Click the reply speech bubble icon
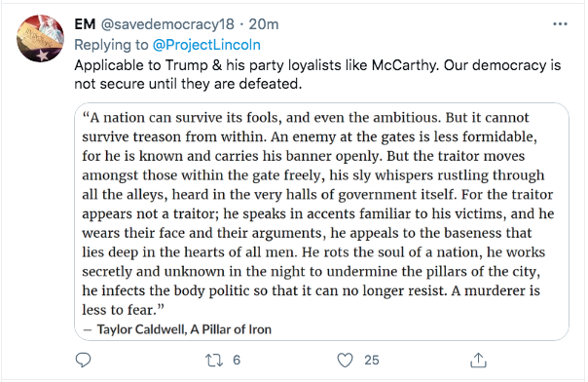The image size is (588, 382). pyautogui.click(x=83, y=360)
